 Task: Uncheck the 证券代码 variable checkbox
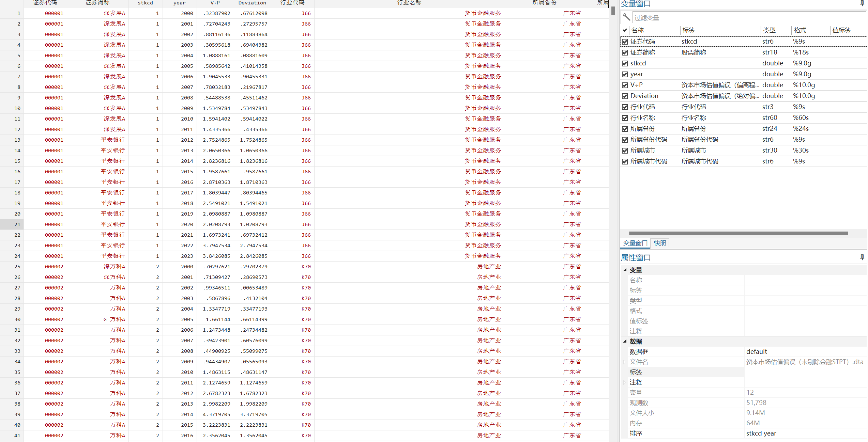click(x=625, y=42)
